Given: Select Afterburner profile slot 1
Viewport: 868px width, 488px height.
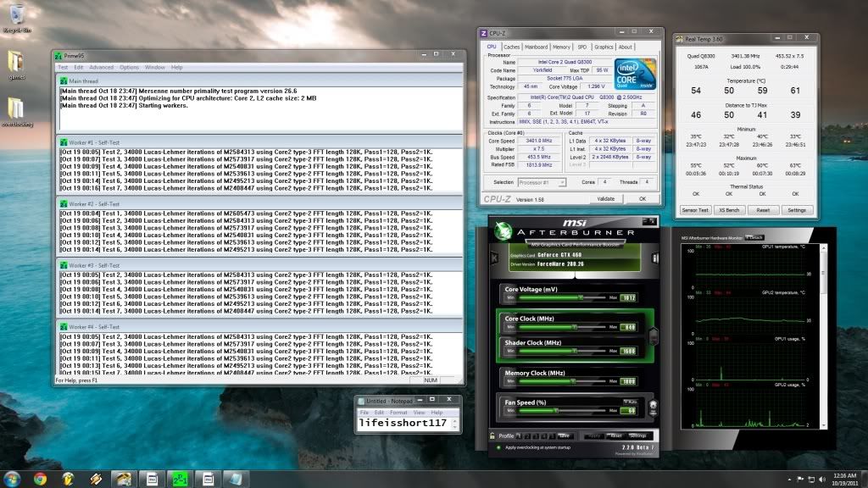Looking at the screenshot, I should [519, 435].
